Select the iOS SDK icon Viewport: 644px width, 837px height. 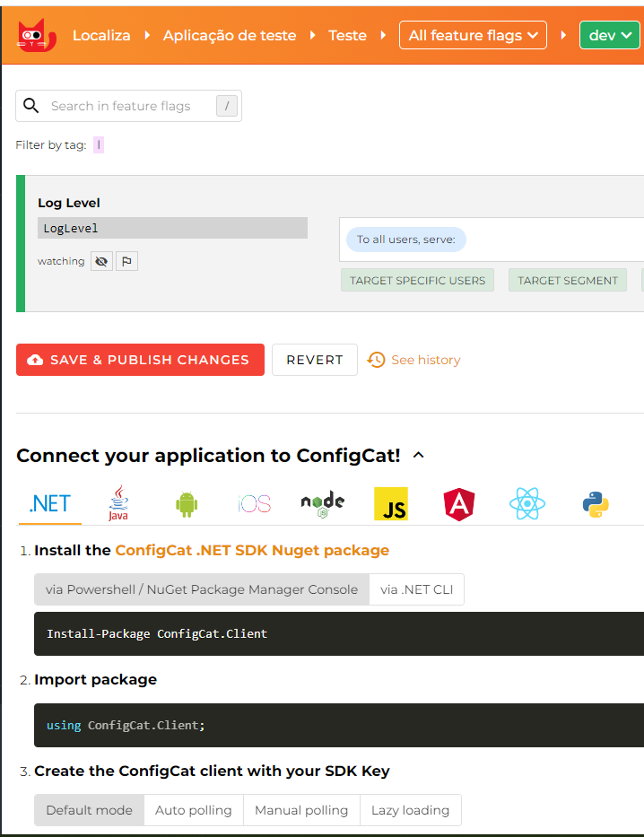click(x=255, y=503)
